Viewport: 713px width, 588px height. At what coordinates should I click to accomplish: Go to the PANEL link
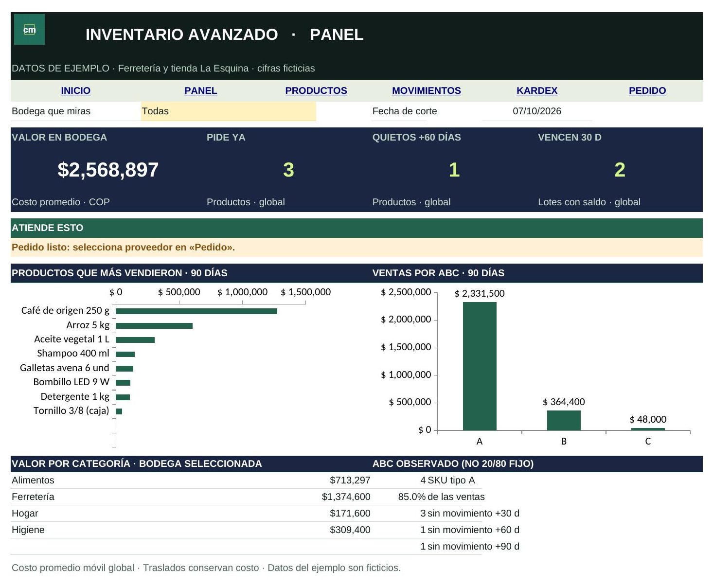(200, 90)
